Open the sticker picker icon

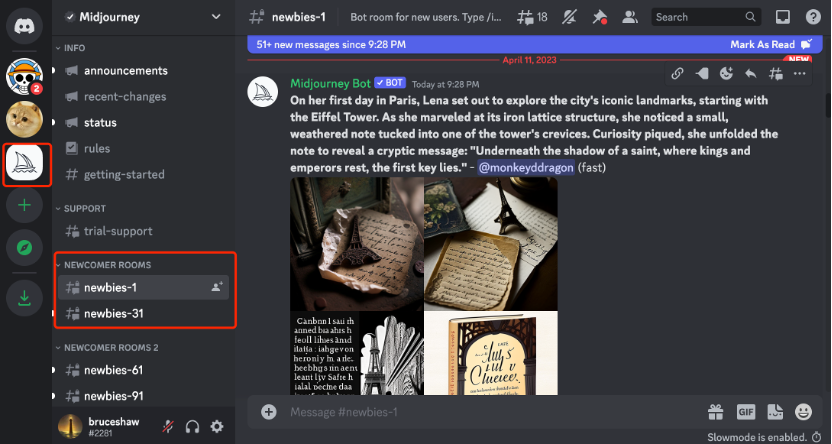coord(775,412)
